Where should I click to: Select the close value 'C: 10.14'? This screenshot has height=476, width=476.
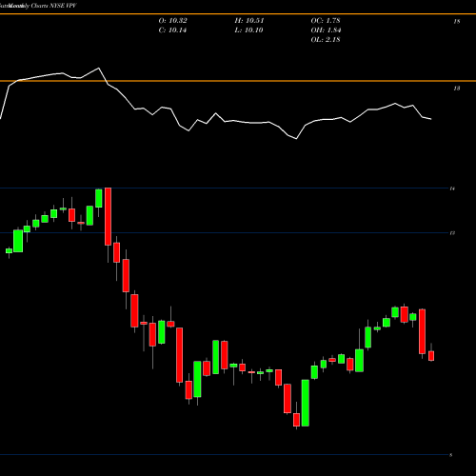pos(172,30)
